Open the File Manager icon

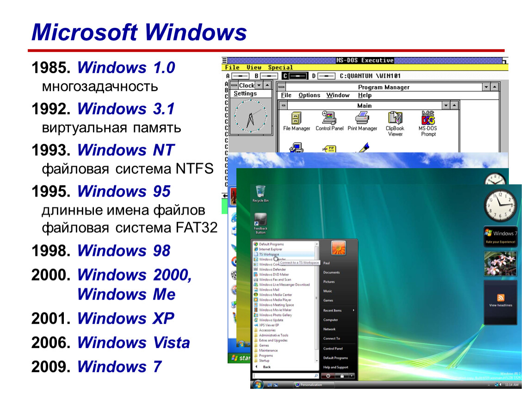pos(296,121)
